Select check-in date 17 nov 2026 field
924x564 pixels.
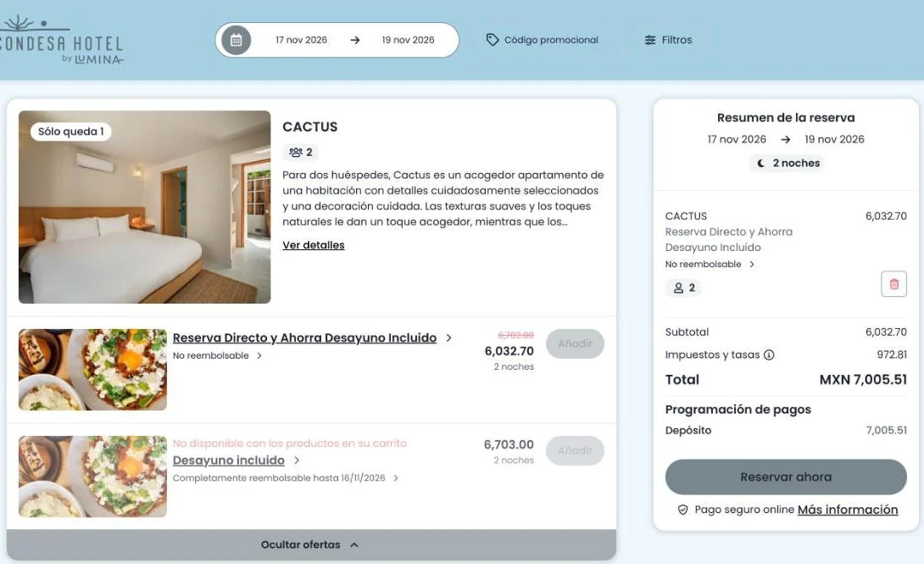pos(301,40)
